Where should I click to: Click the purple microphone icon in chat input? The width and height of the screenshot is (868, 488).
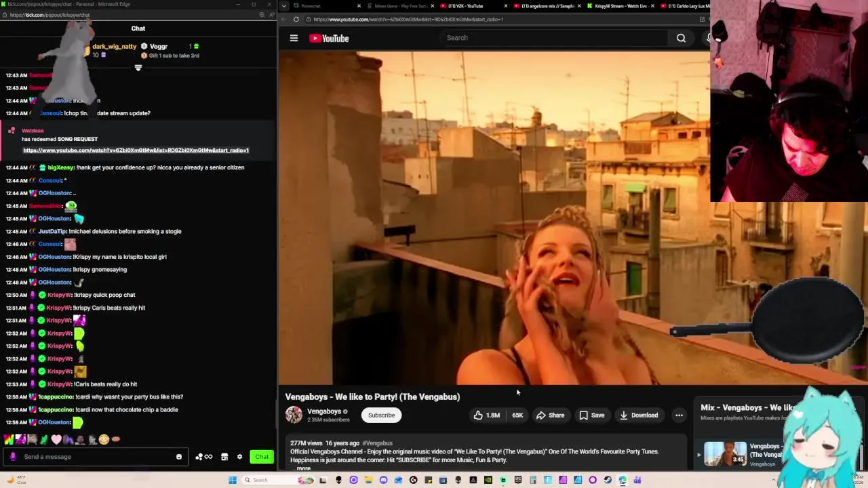tap(12, 457)
